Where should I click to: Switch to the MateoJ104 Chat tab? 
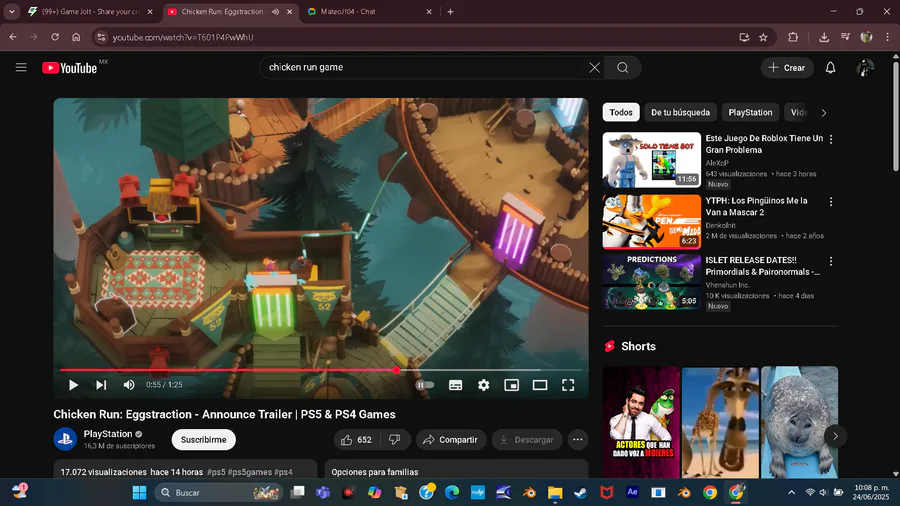click(x=367, y=11)
